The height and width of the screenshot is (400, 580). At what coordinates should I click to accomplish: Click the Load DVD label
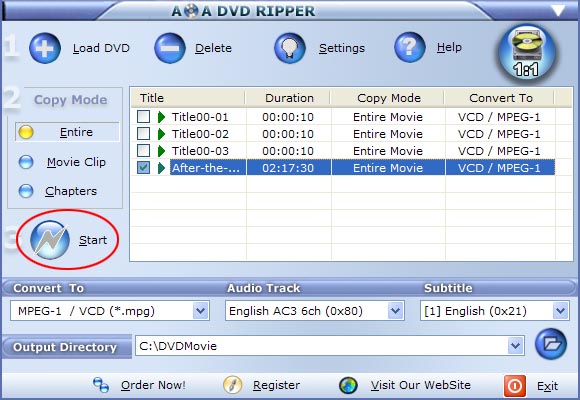coord(101,48)
